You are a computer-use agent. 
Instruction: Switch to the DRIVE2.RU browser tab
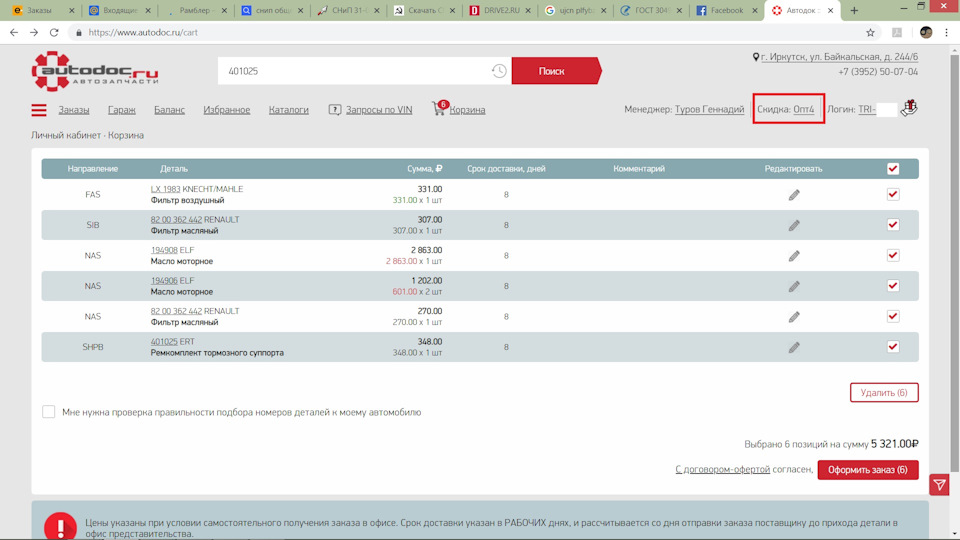click(500, 10)
